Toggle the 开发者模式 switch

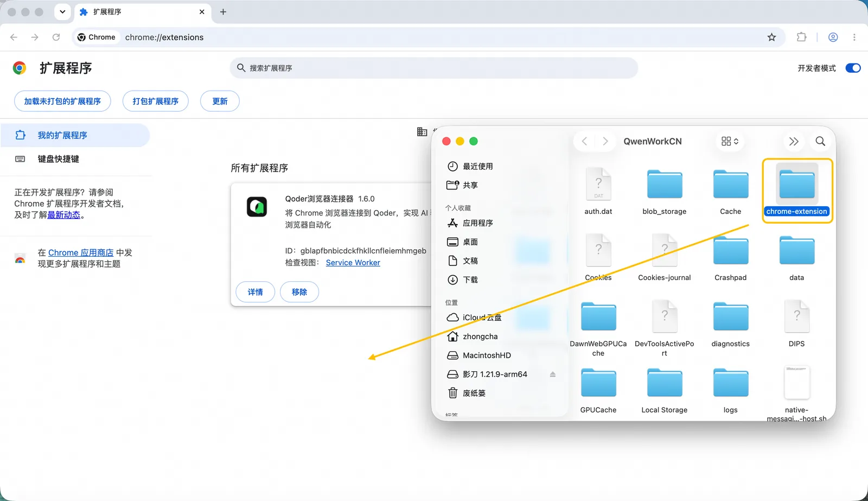(853, 68)
